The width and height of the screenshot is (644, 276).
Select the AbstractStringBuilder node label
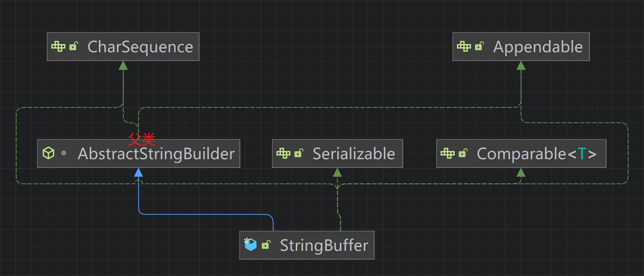156,154
